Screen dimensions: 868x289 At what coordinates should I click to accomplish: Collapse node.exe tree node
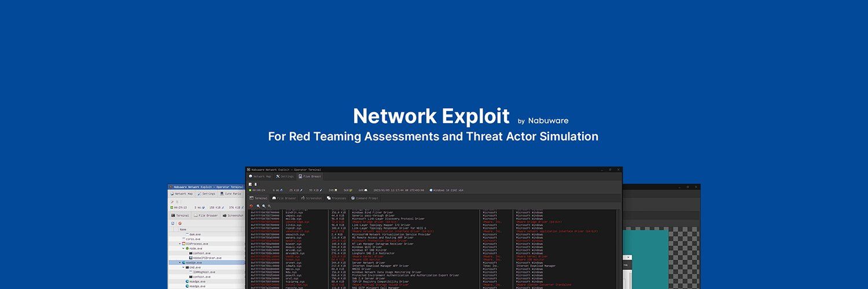coord(183,249)
